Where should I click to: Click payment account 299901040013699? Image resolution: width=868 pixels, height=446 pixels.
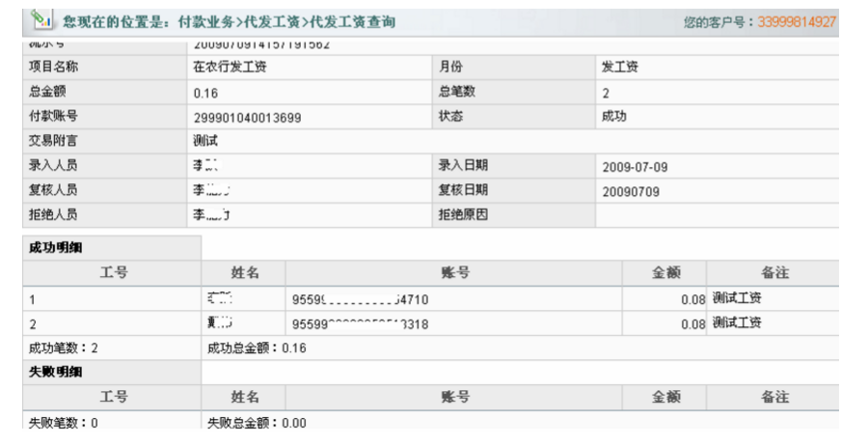[x=247, y=118]
